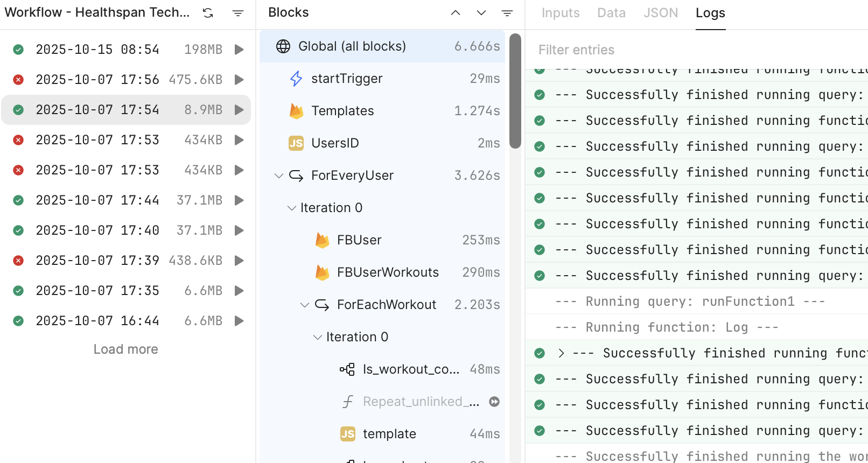Select the Global (all blocks) globe icon
Image resolution: width=868 pixels, height=463 pixels.
pyautogui.click(x=283, y=46)
